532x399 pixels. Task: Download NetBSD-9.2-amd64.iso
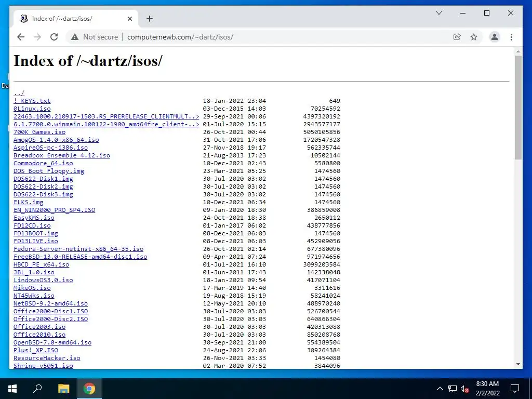point(50,303)
